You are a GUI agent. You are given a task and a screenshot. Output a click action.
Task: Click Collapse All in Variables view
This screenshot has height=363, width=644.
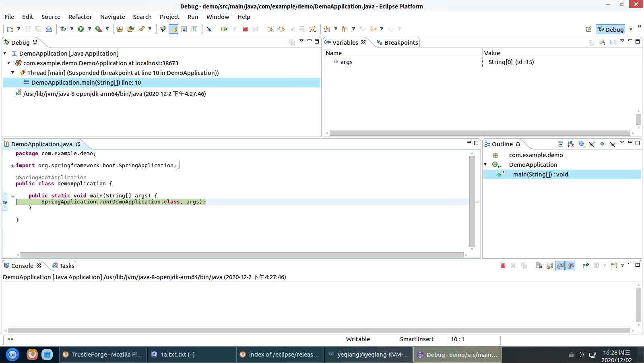pyautogui.click(x=613, y=42)
